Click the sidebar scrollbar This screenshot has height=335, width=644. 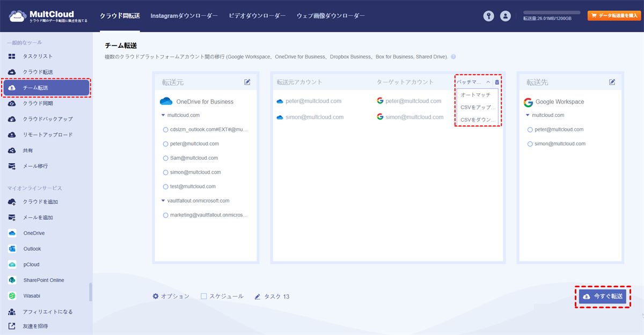(90, 293)
